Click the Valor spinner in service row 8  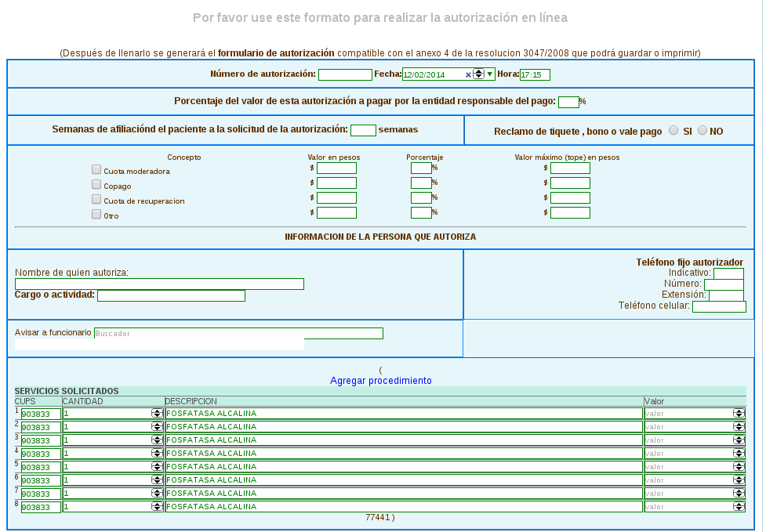739,507
